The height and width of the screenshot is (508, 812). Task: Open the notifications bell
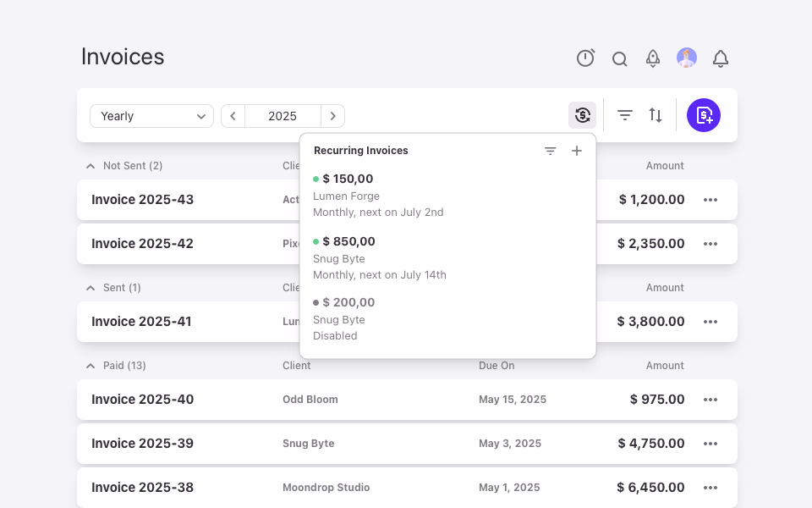(721, 58)
